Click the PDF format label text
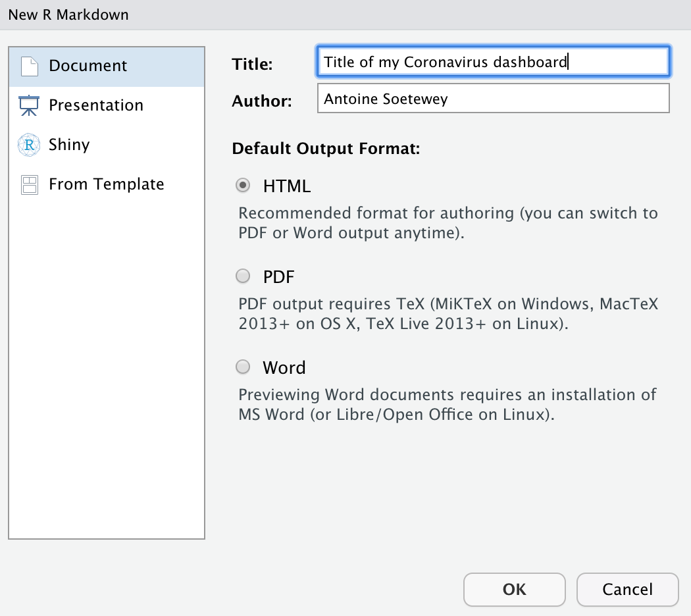 [x=278, y=276]
